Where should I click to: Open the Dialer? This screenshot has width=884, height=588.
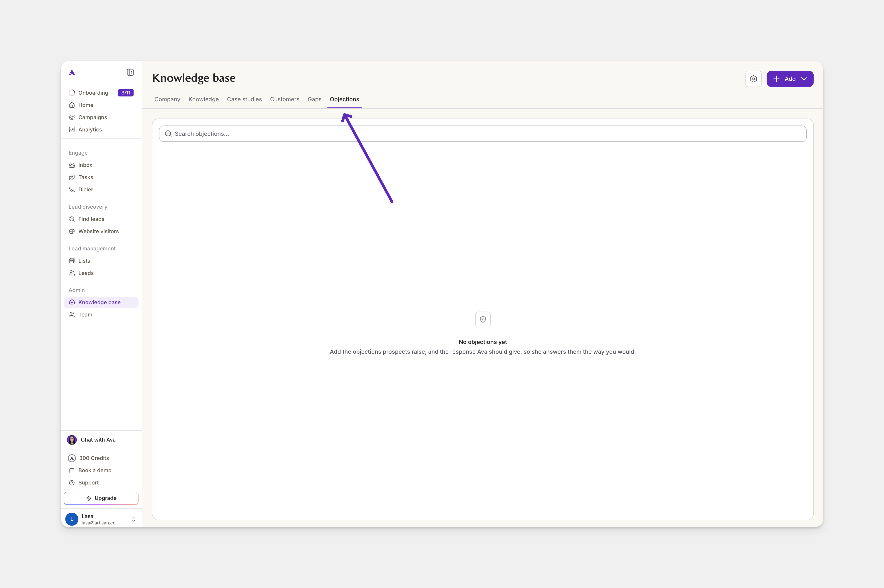pos(101,189)
